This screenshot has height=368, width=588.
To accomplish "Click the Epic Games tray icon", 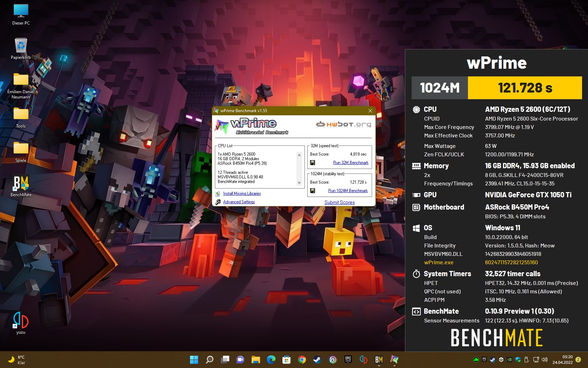I will pyautogui.click(x=484, y=360).
